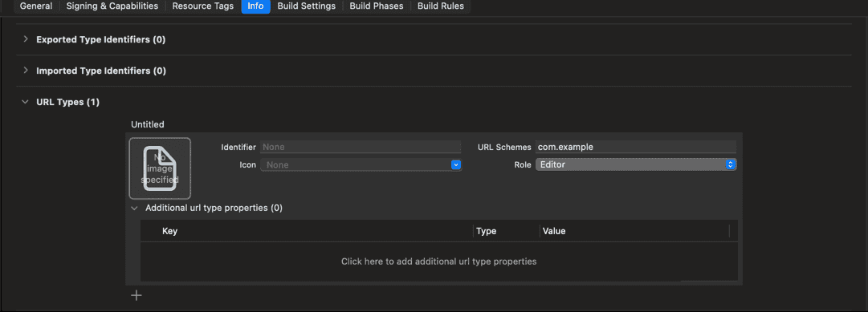Expand Imported Type Identifiers section
This screenshot has width=868, height=312.
click(x=26, y=71)
